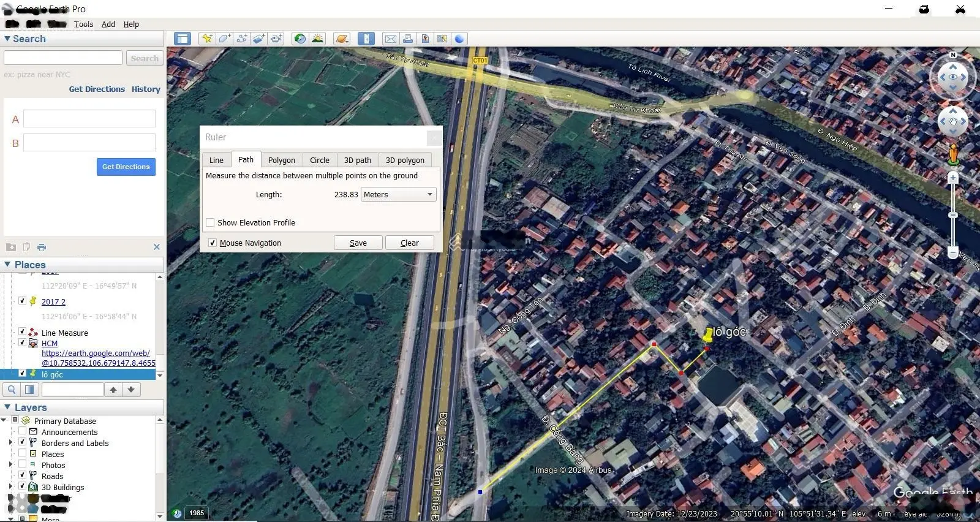Image resolution: width=980 pixels, height=522 pixels.
Task: Disable the Roads layer checkbox
Action: [23, 475]
